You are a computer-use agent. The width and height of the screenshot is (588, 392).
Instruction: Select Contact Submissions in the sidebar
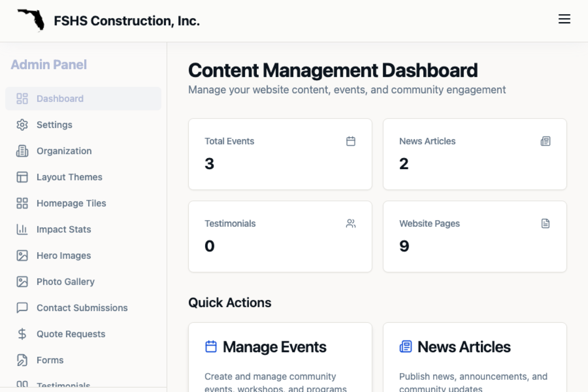82,308
